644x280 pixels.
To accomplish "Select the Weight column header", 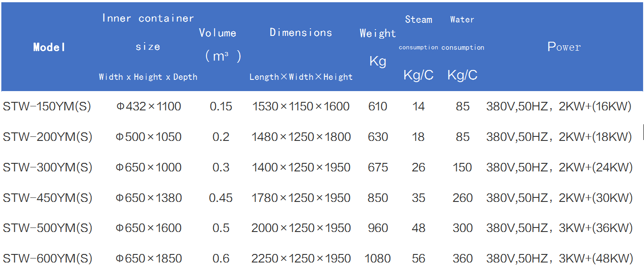I will [x=377, y=33].
